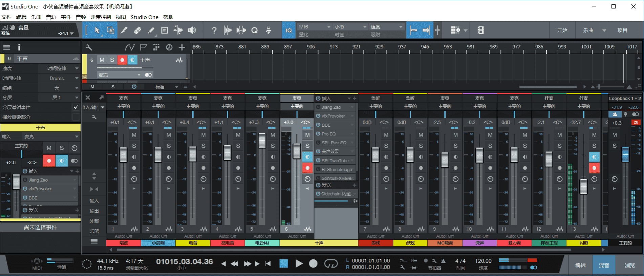Open the inspector info icon
The width and height of the screenshot is (644, 276).
19,47
